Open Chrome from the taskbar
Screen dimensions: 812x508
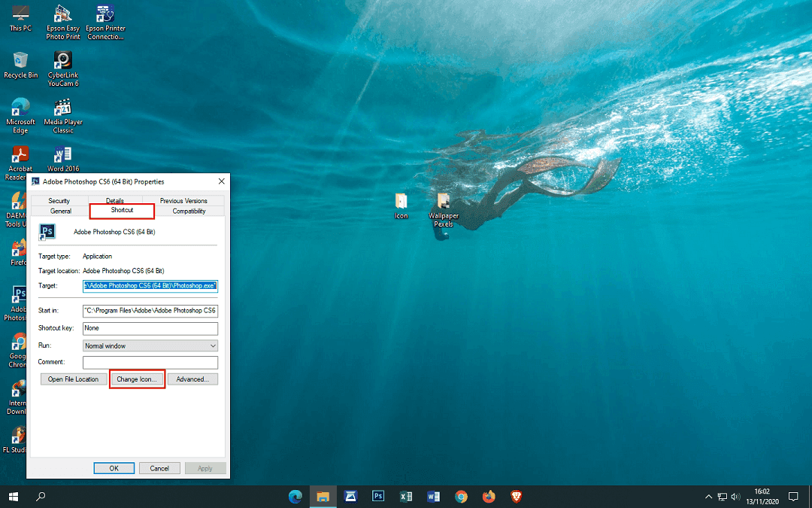click(x=462, y=497)
